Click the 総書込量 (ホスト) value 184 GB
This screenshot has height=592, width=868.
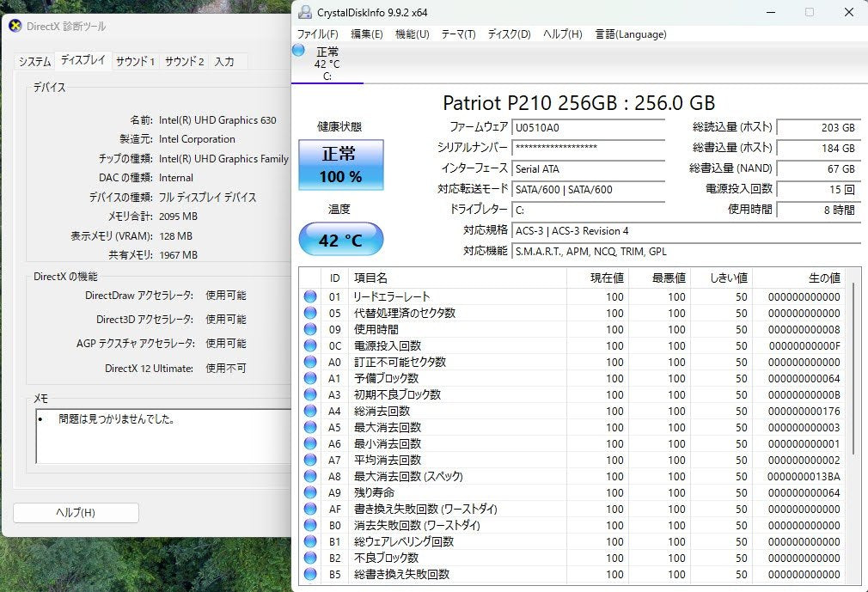(x=819, y=149)
